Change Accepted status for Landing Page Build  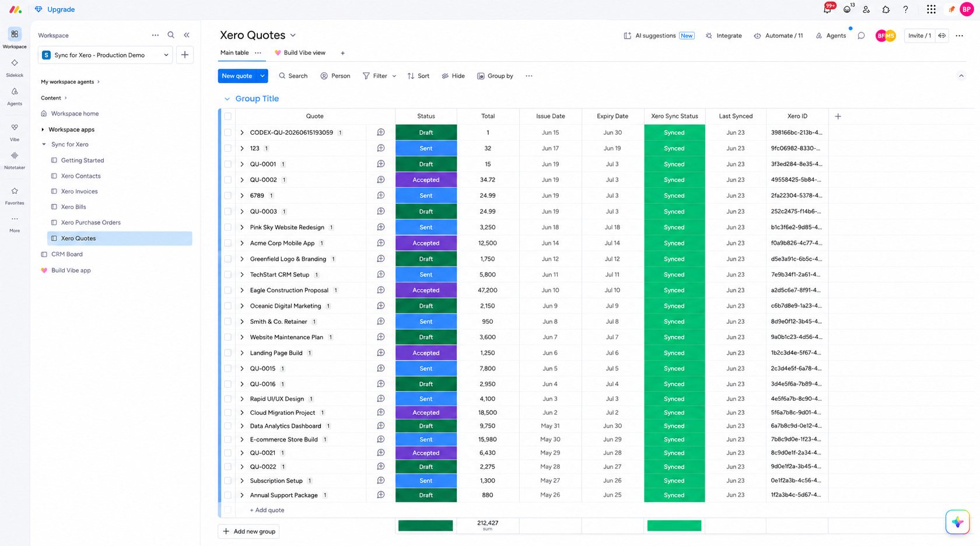coord(426,353)
